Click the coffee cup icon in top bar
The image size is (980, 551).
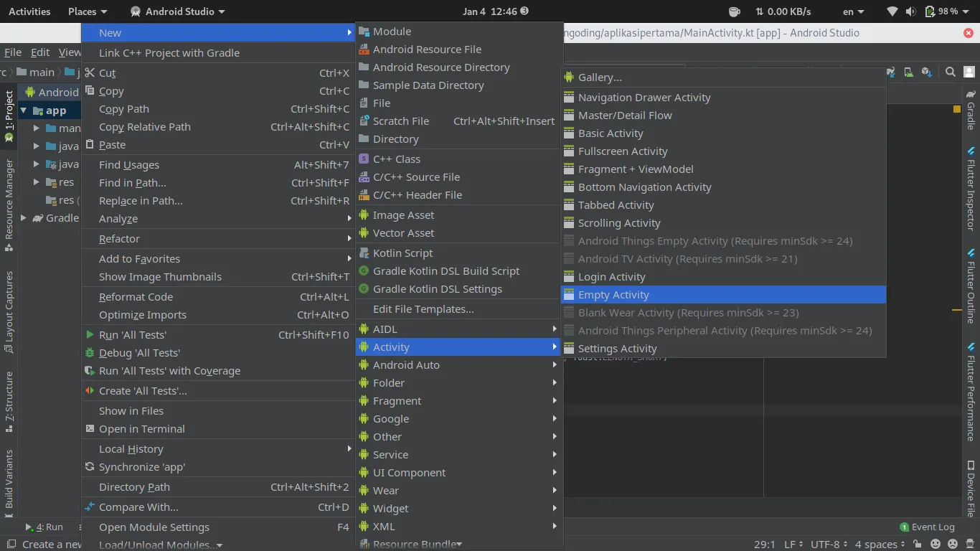point(735,11)
